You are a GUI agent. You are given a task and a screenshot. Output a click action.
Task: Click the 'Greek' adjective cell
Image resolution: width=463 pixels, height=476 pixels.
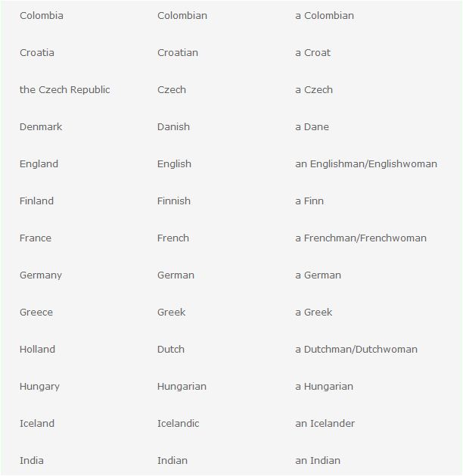(171, 313)
